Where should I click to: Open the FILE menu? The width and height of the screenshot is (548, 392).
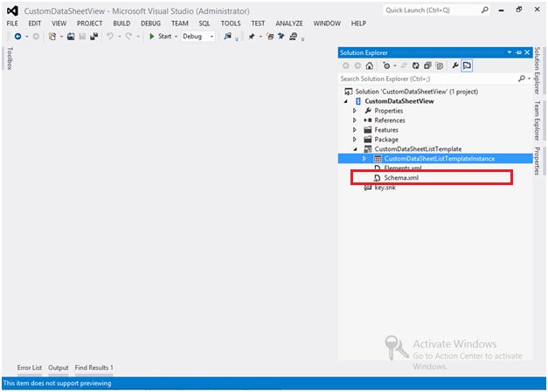tap(12, 24)
